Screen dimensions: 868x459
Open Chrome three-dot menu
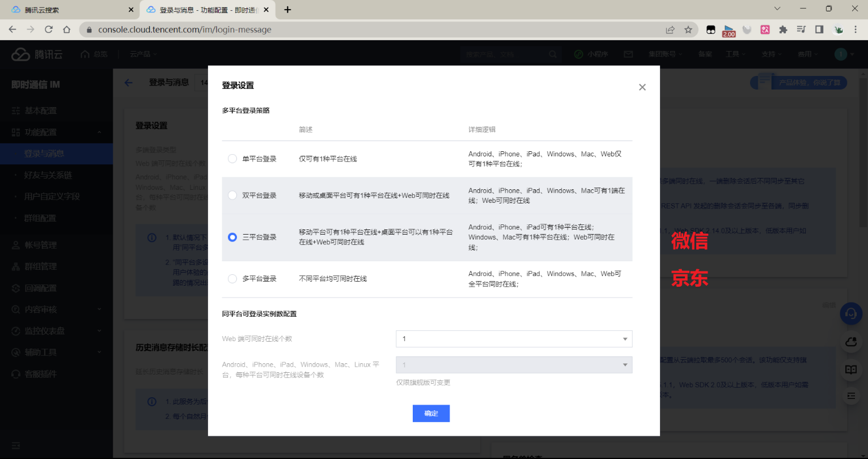pyautogui.click(x=856, y=29)
